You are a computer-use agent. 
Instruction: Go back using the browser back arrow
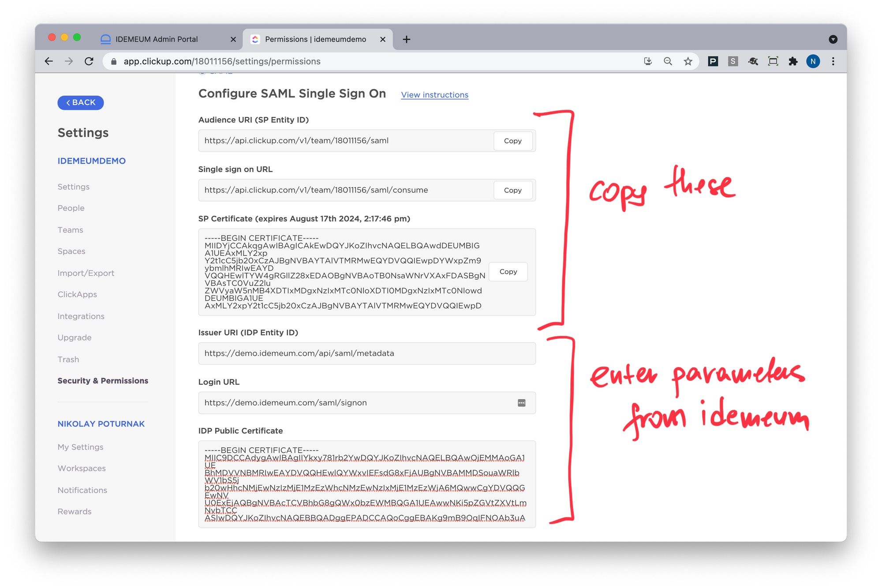pyautogui.click(x=49, y=61)
